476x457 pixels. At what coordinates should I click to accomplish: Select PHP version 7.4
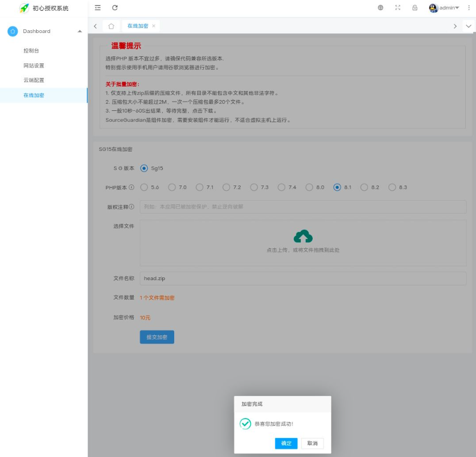click(x=281, y=187)
